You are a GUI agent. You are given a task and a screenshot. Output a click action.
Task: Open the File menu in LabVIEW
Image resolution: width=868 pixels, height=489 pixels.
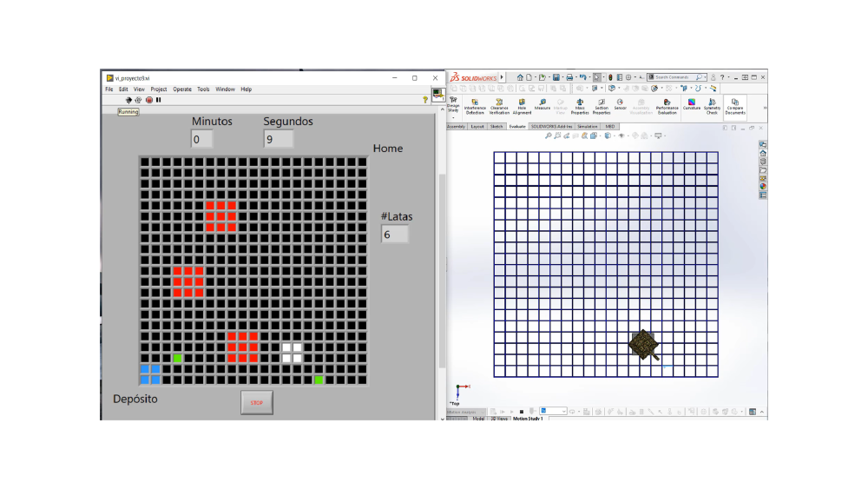[109, 89]
